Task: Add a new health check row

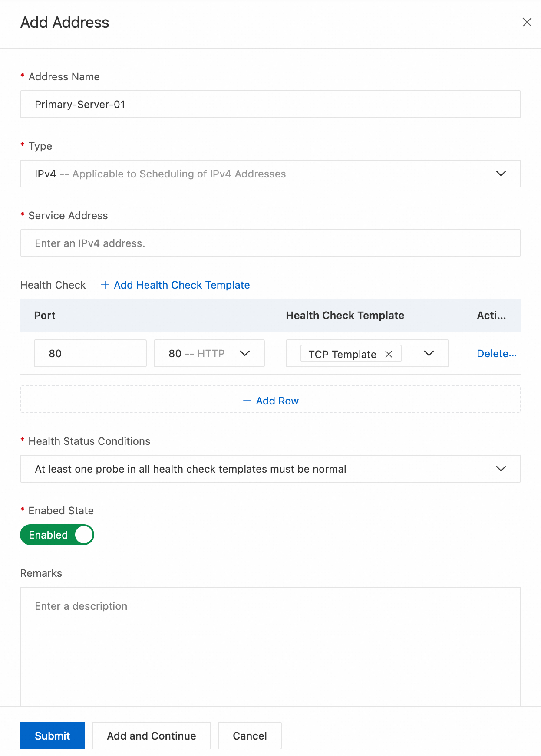Action: click(x=277, y=401)
